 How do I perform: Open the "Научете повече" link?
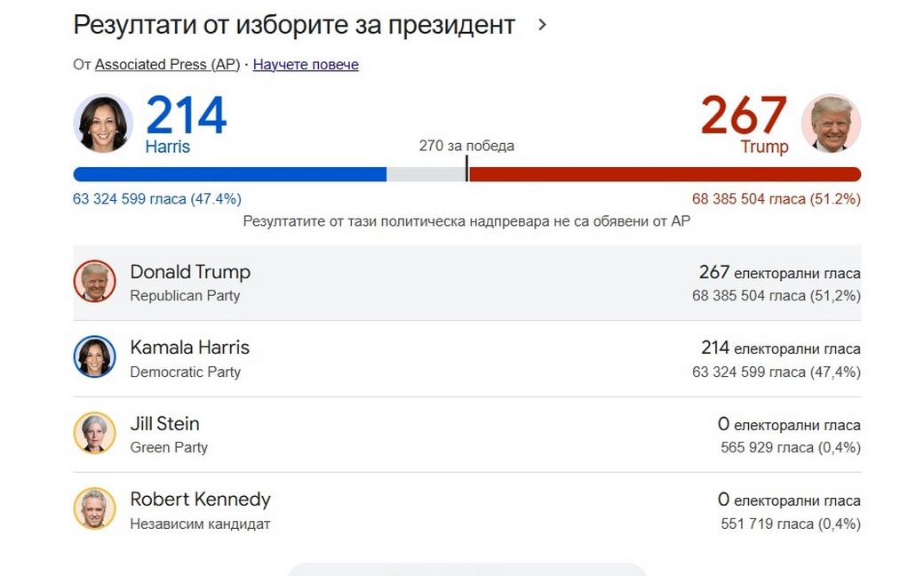tap(306, 64)
